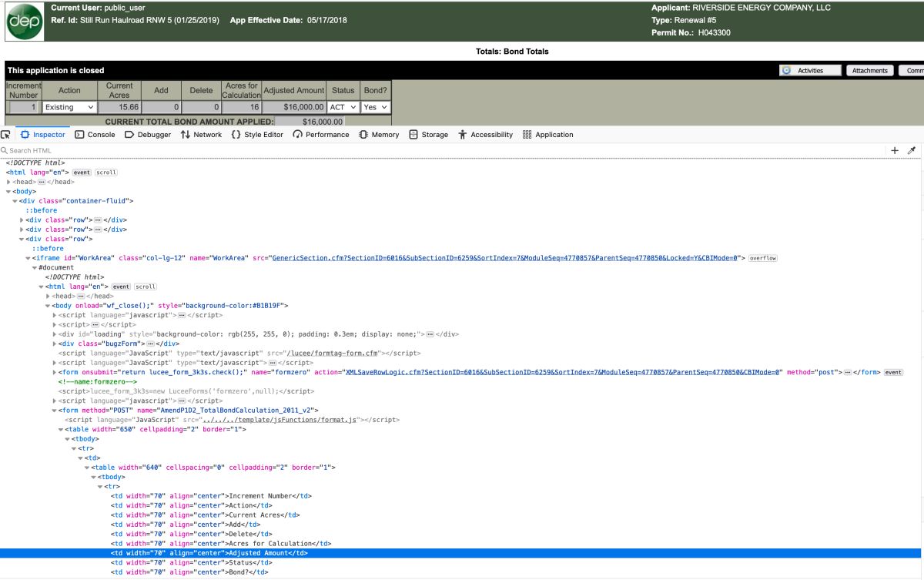
Task: Open the /lucee/formtag-form.cfm script link
Action: pyautogui.click(x=333, y=354)
